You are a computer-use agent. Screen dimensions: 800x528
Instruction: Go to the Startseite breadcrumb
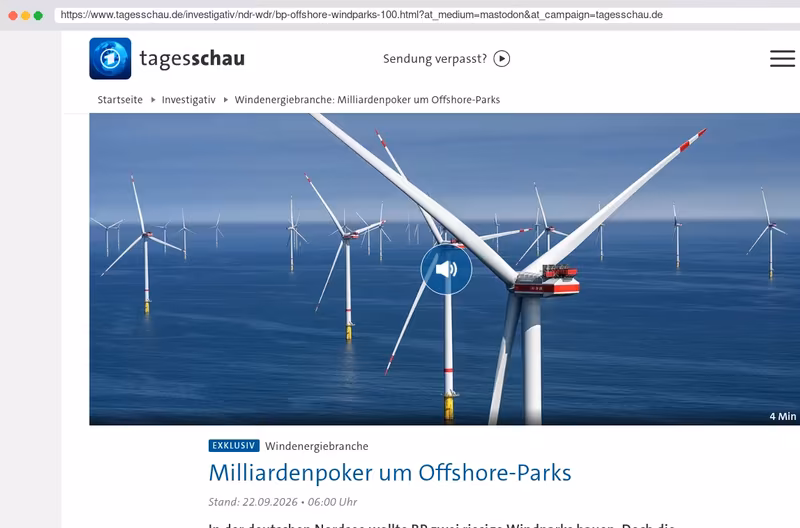120,99
